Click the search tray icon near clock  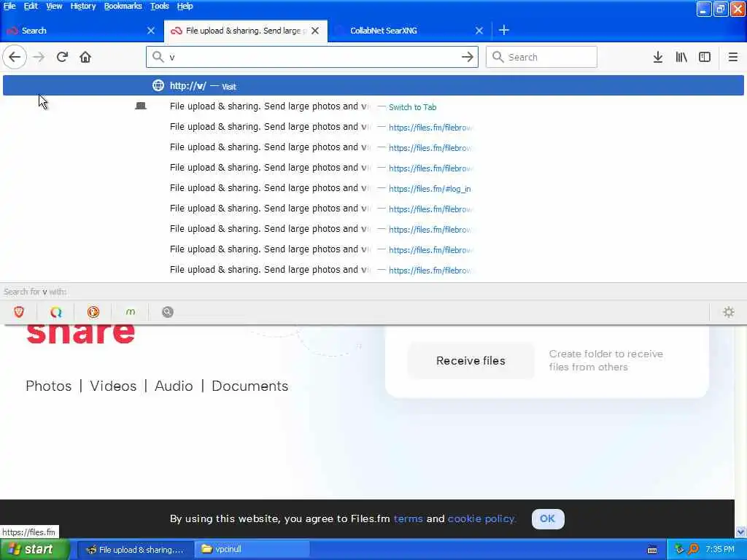(693, 549)
